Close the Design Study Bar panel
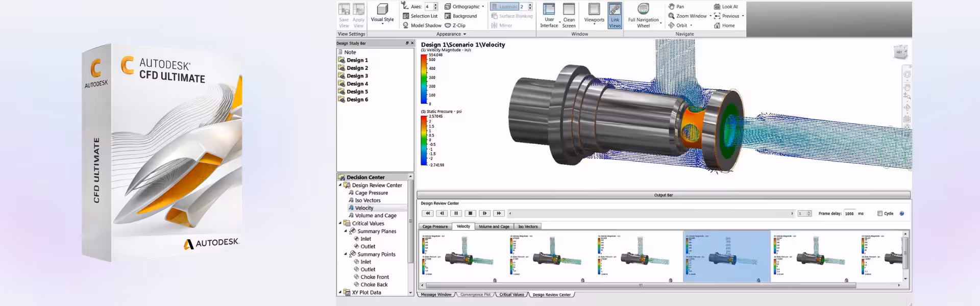980x306 pixels. (411, 43)
